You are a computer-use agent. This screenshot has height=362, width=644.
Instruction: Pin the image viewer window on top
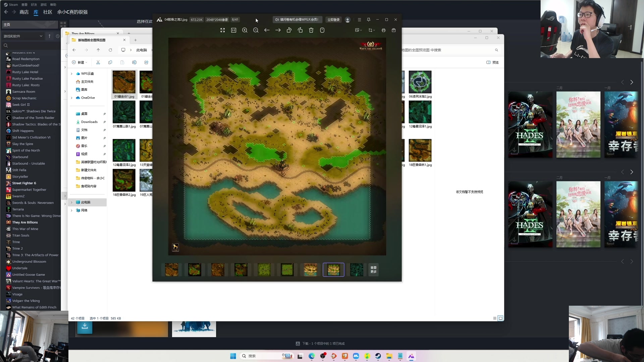[x=369, y=19]
